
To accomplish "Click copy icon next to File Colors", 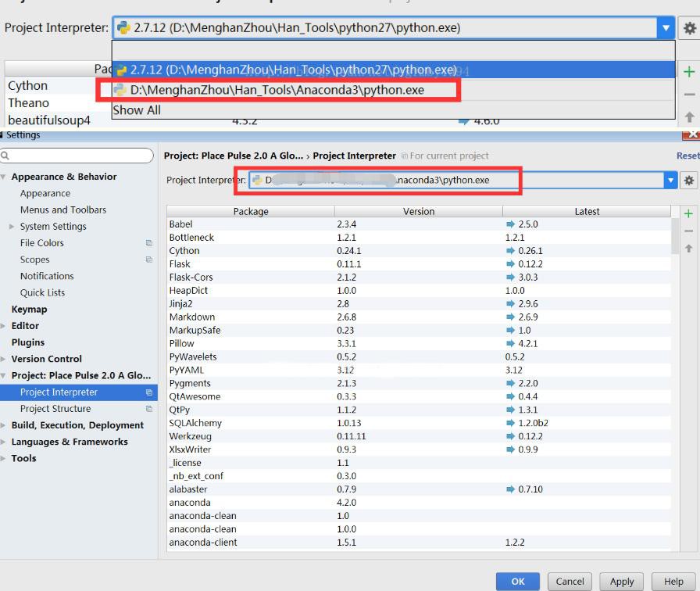I will coord(149,243).
